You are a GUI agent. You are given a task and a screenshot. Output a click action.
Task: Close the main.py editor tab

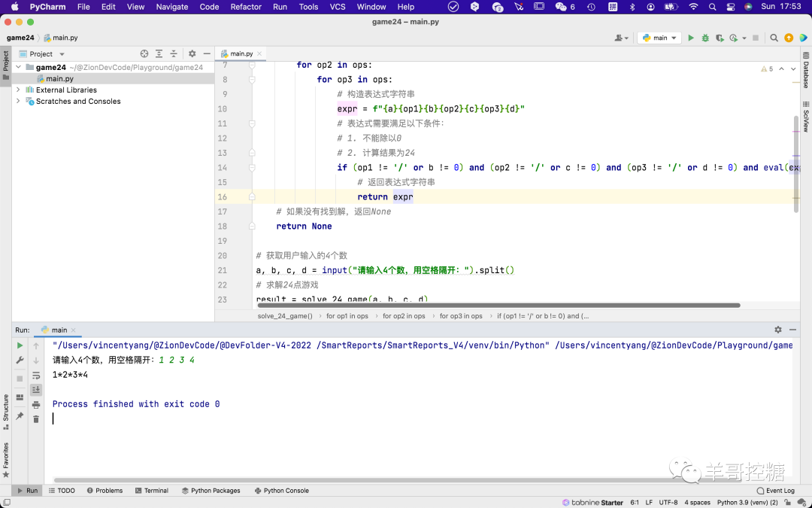[259, 54]
